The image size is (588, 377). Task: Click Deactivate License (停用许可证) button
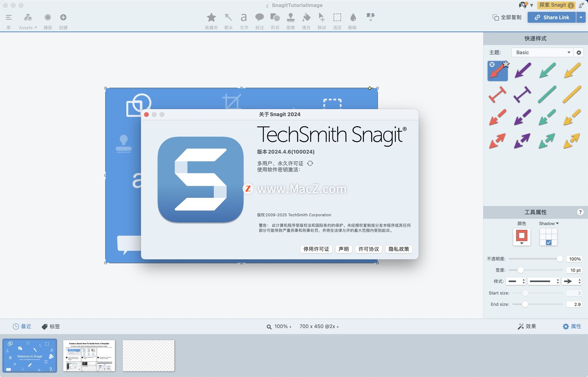tap(316, 249)
